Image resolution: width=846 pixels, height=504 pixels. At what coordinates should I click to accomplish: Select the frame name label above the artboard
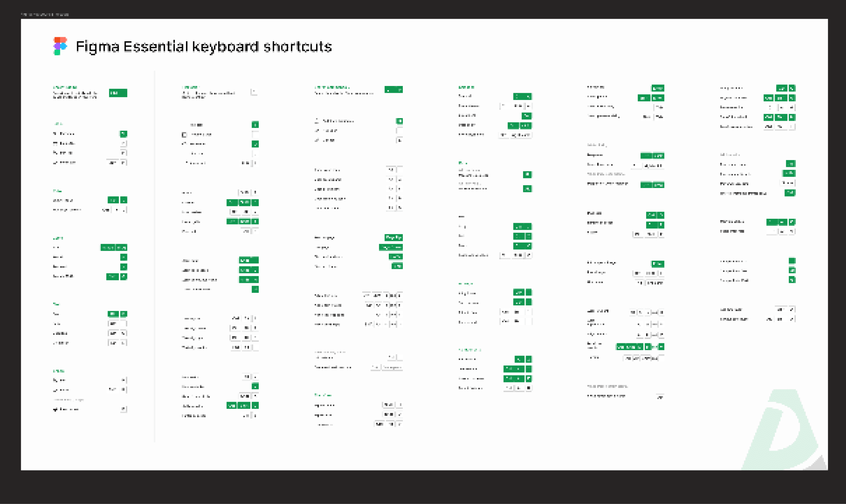[45, 14]
